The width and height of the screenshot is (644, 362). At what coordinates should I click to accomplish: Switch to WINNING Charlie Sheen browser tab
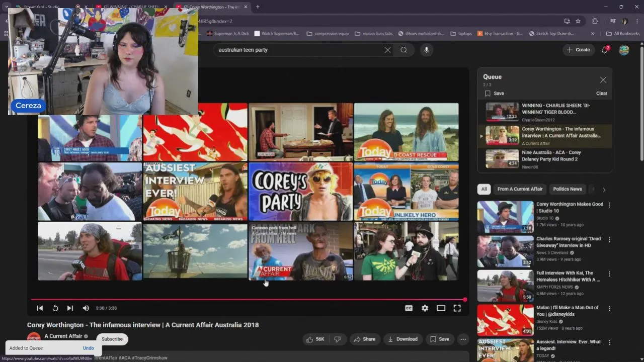click(x=131, y=7)
